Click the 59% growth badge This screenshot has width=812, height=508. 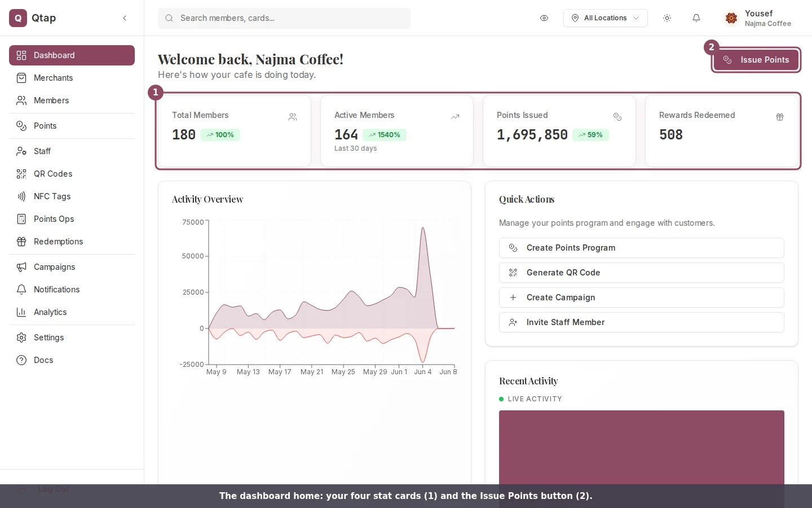[x=590, y=135]
